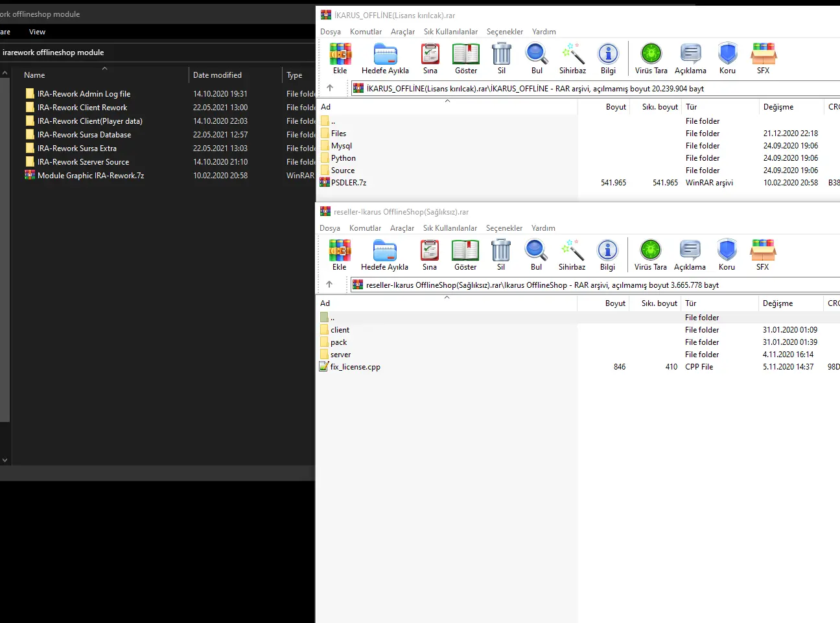Go up one folder in top archive

(330, 88)
